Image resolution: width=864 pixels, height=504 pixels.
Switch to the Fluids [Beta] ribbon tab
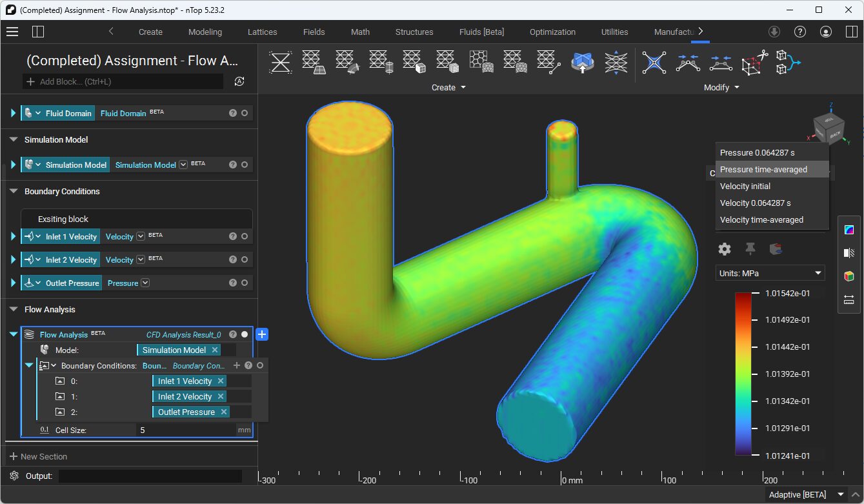[x=481, y=31]
